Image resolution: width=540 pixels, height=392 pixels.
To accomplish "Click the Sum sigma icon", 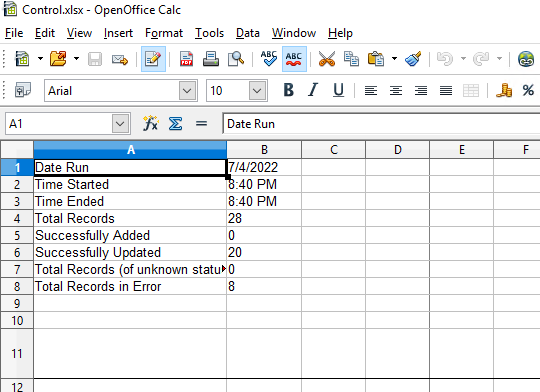I will (175, 123).
